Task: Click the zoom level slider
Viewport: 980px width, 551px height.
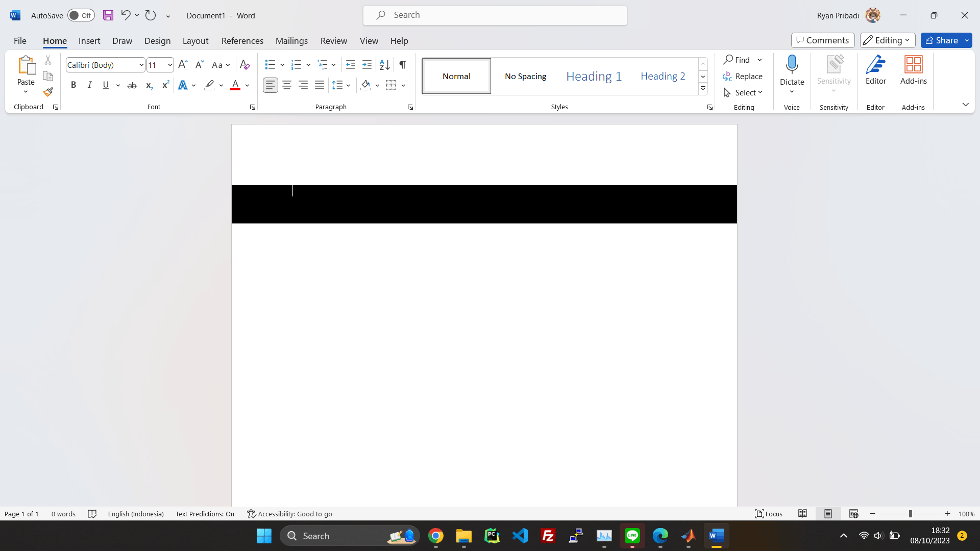Action: point(910,514)
